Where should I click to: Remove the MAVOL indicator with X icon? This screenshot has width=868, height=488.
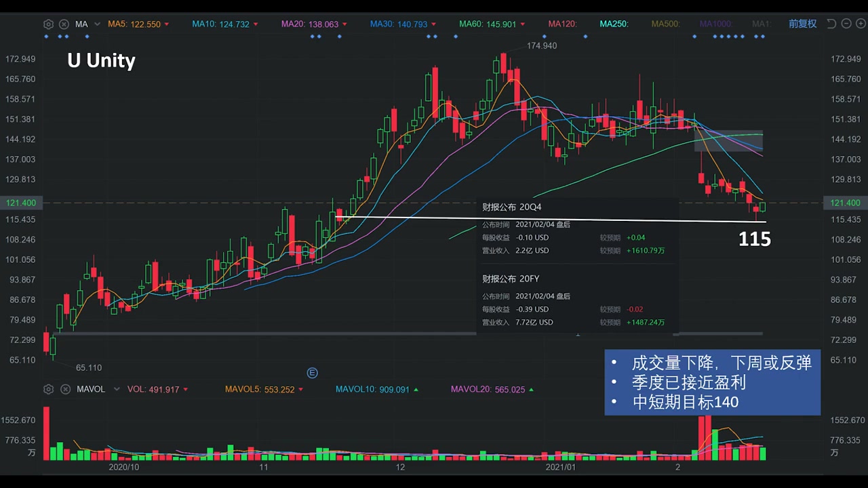[x=65, y=390]
